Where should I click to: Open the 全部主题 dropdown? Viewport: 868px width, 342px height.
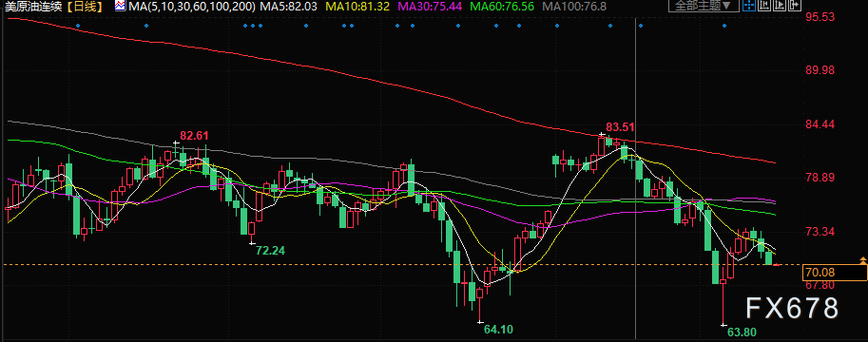pos(704,6)
